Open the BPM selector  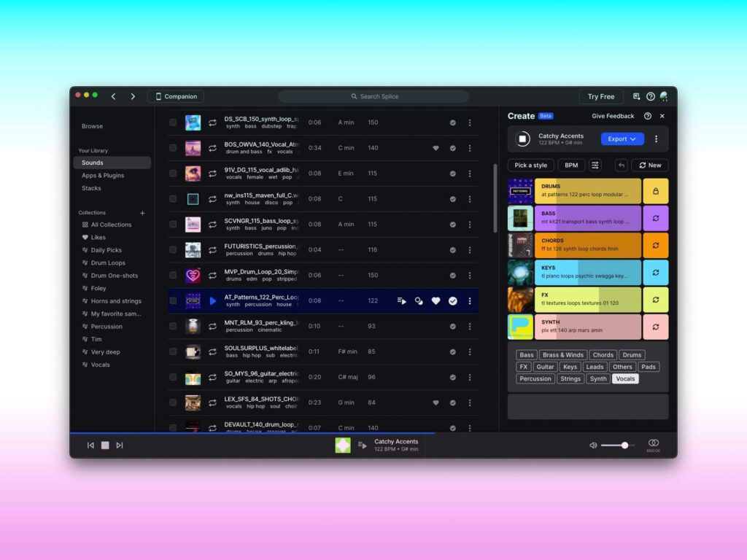(x=571, y=166)
